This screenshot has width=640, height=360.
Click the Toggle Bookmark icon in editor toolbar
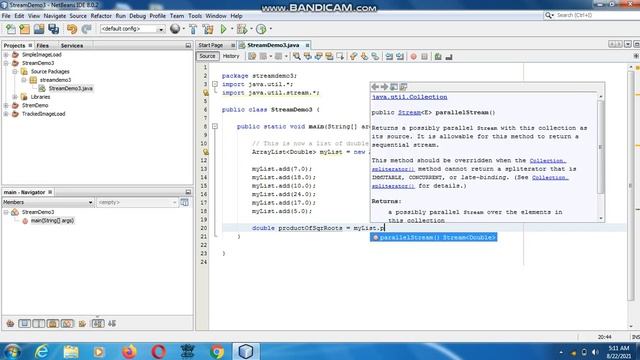[x=375, y=57]
